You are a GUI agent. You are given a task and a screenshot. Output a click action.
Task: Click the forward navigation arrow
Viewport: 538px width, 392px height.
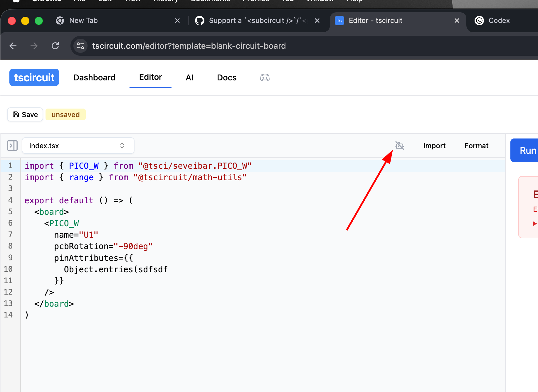tap(34, 46)
